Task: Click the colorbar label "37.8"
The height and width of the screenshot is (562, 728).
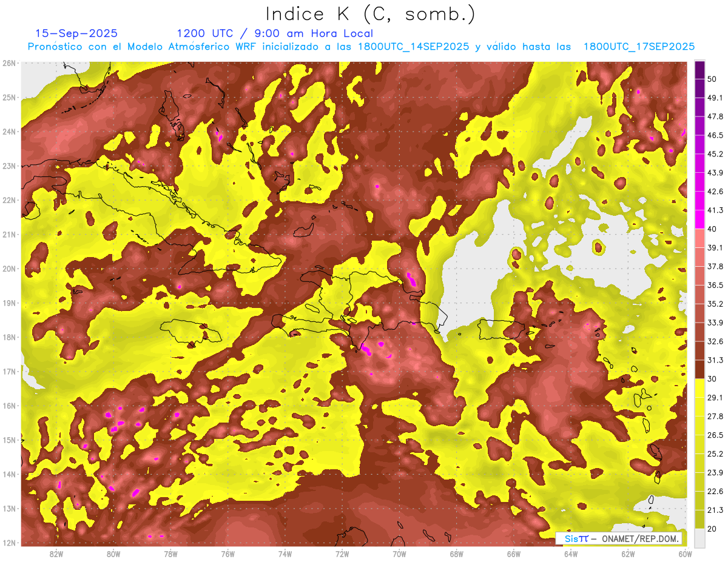Action: coord(715,266)
